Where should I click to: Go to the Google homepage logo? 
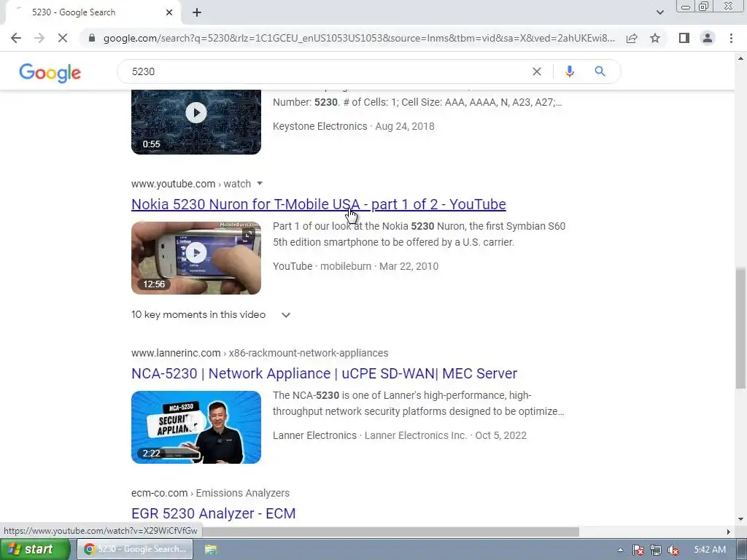pos(50,72)
